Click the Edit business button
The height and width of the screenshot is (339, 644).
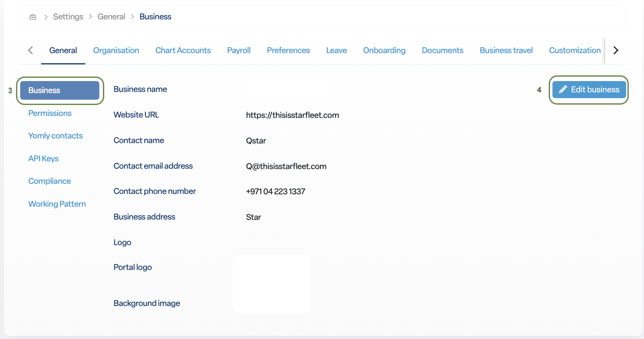(x=589, y=90)
